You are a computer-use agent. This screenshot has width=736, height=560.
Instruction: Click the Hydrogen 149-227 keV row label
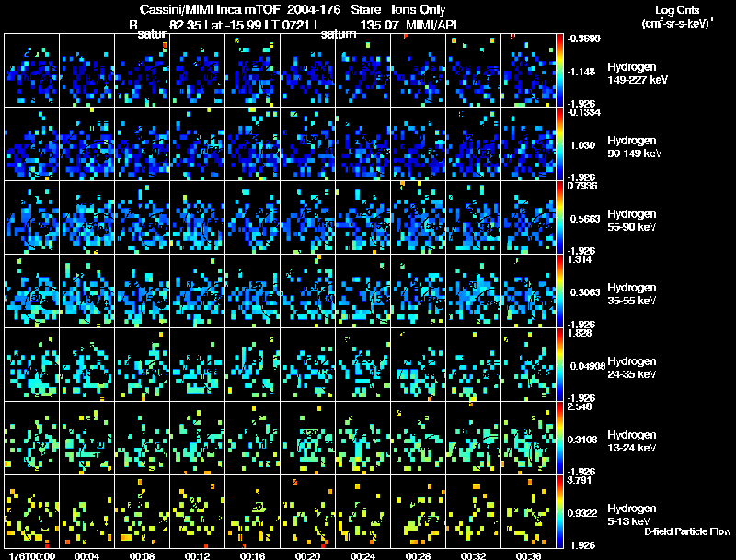(x=638, y=74)
